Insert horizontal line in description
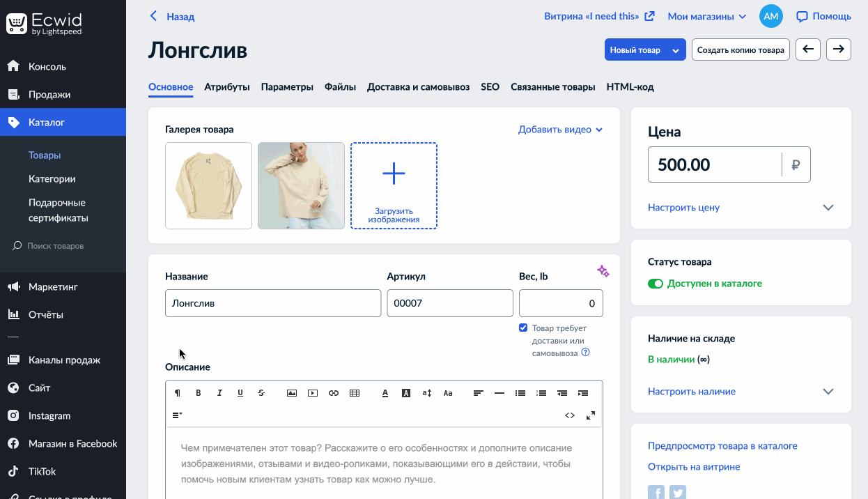 click(x=499, y=393)
